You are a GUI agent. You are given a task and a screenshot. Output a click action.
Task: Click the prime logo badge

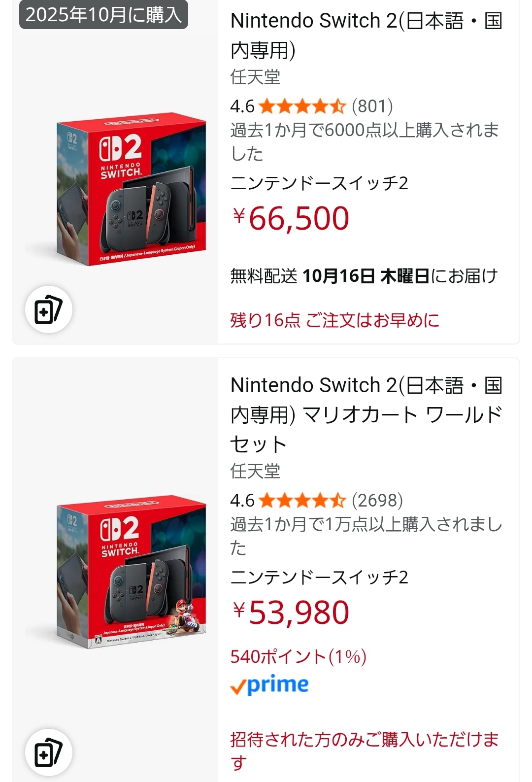click(269, 684)
